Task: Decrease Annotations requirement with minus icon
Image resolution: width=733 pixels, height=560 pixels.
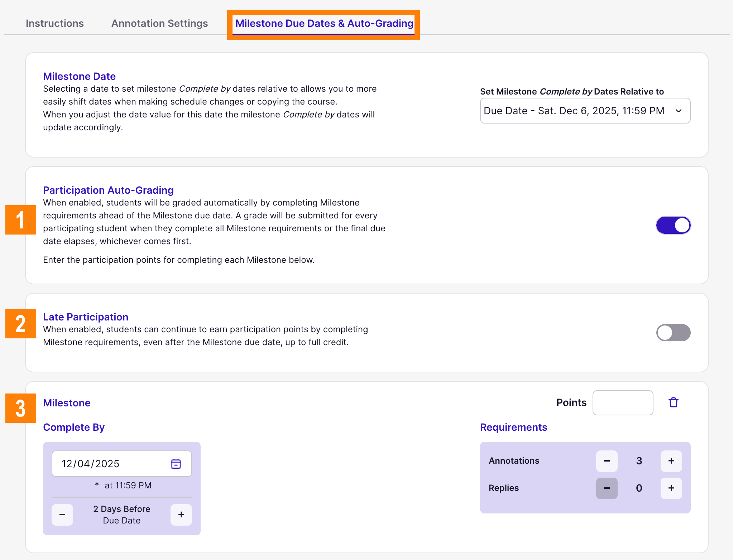Action: [607, 461]
